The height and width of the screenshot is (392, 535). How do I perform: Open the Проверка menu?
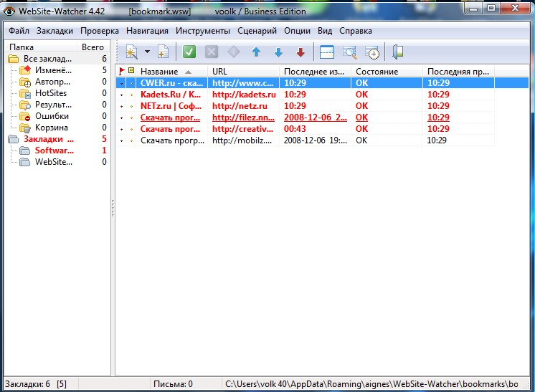(99, 31)
